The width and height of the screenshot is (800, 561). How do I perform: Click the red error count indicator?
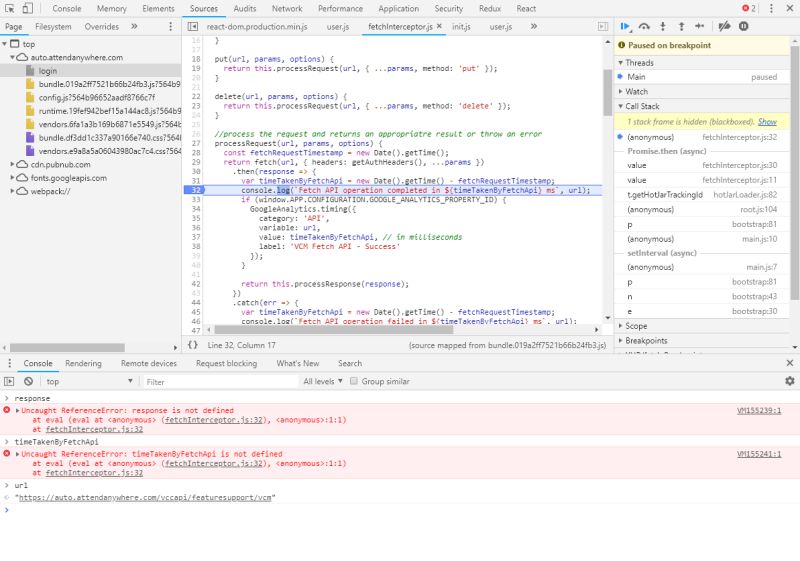tap(749, 8)
